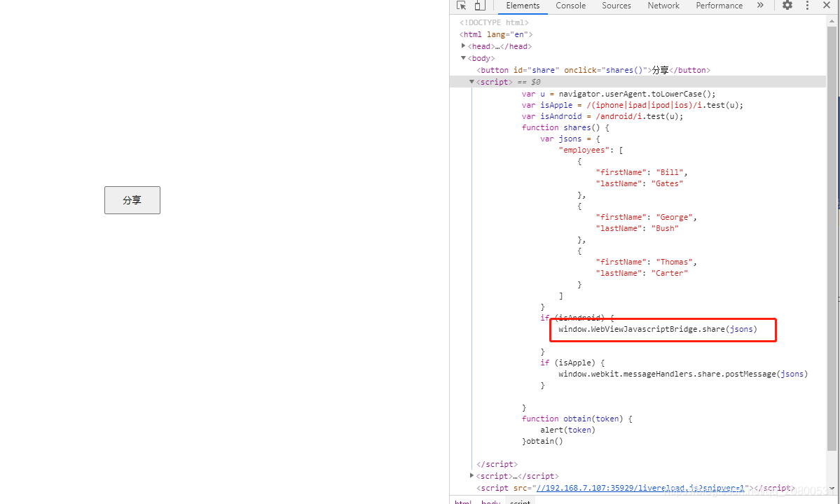Select the script breadcrumb in status bar
The image size is (840, 504).
520,501
